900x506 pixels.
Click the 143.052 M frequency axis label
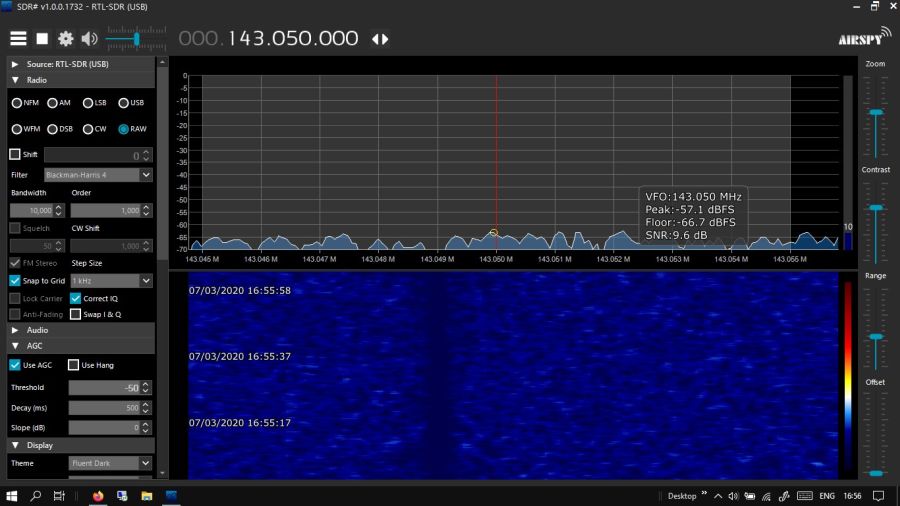(613, 259)
